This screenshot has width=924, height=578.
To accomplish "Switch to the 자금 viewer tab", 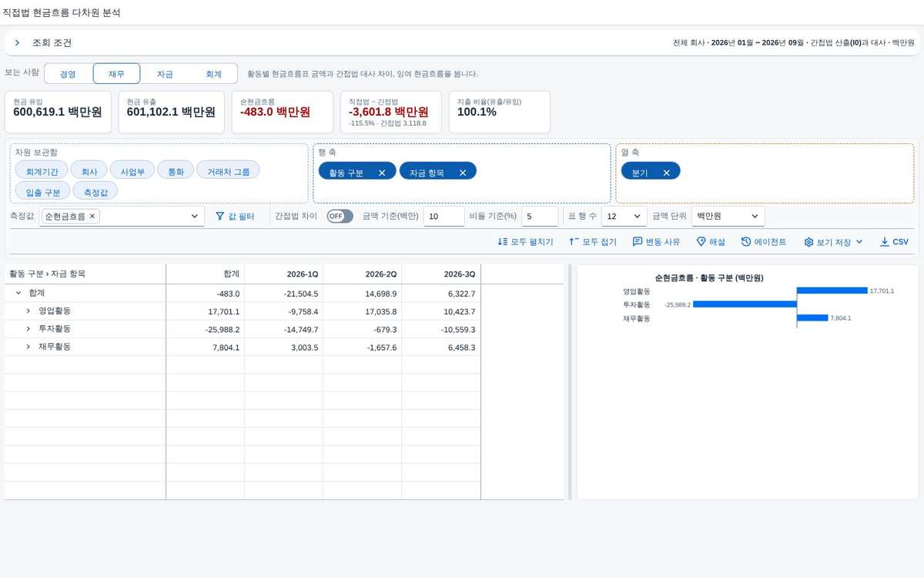I will click(165, 74).
